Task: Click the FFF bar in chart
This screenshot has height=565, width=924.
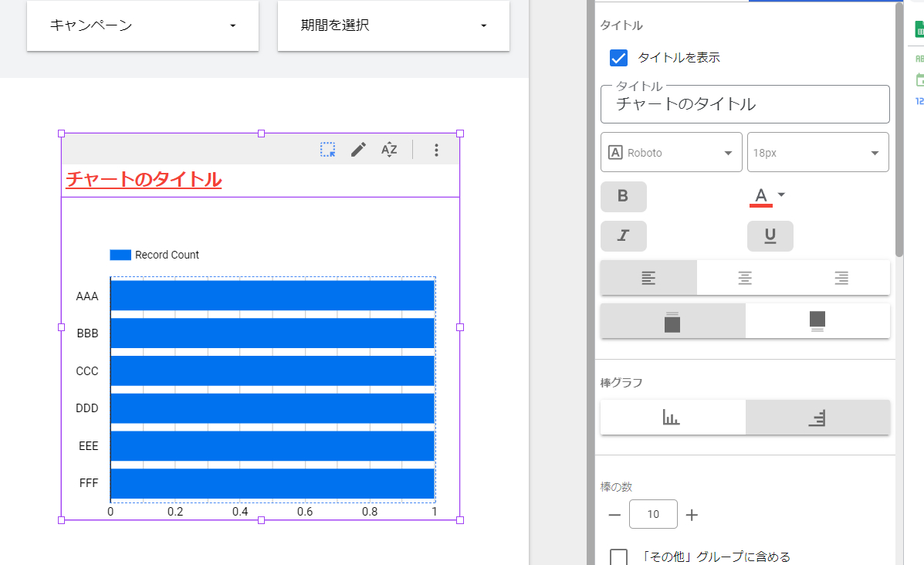Action: (272, 484)
